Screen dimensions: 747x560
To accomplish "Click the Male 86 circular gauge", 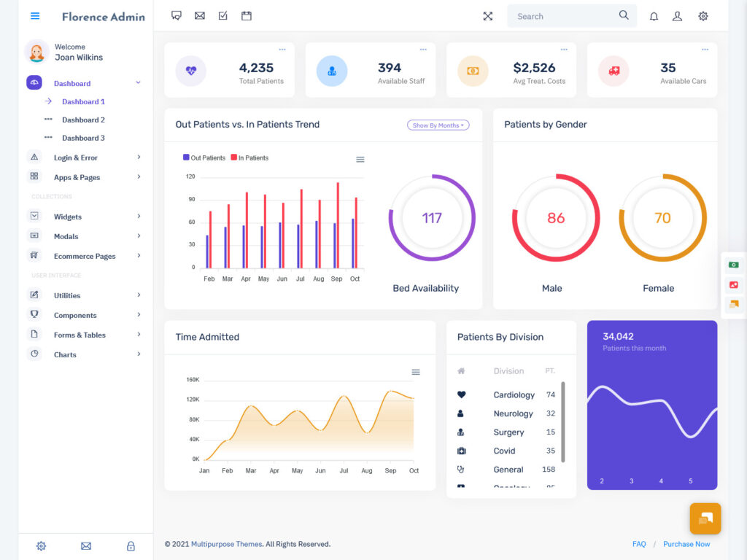I will pos(556,217).
